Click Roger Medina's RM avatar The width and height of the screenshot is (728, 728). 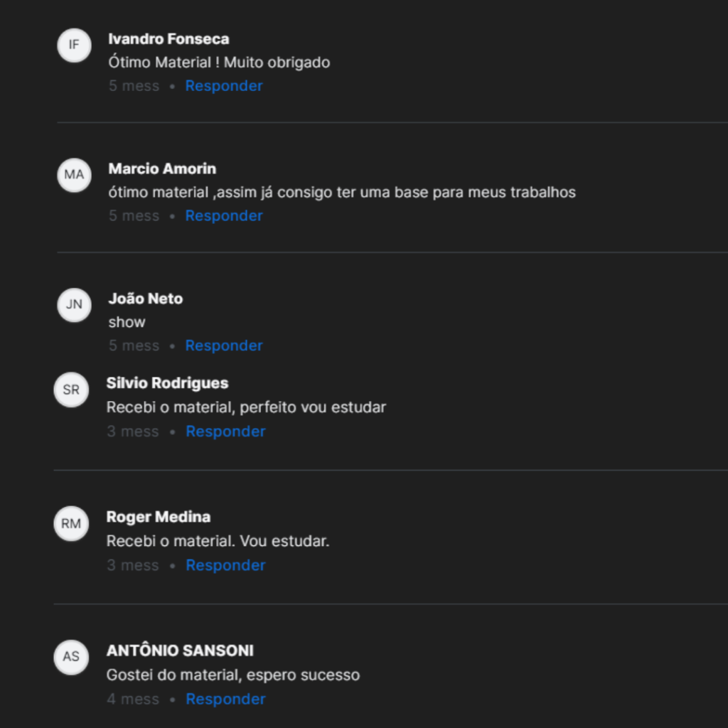coord(71,524)
